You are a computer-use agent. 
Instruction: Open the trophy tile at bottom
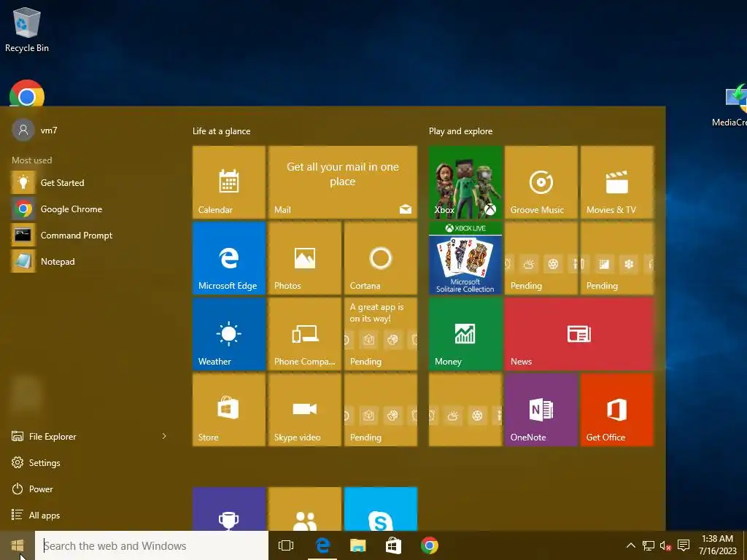[x=228, y=508]
